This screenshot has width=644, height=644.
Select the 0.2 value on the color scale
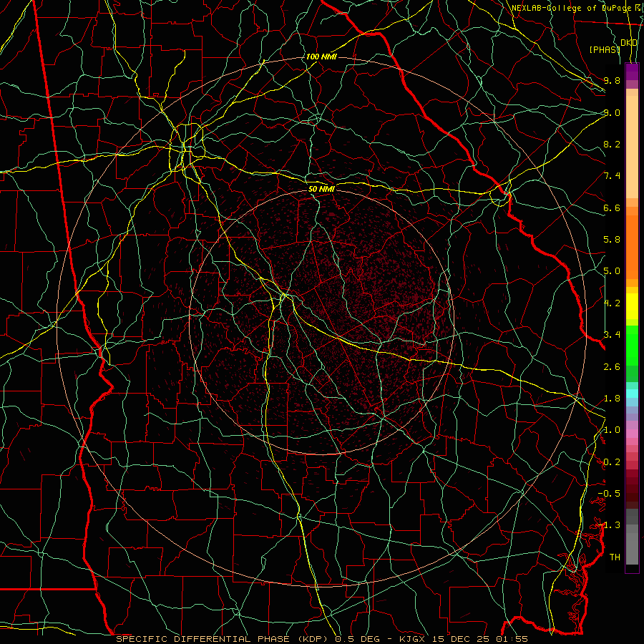tap(612, 462)
